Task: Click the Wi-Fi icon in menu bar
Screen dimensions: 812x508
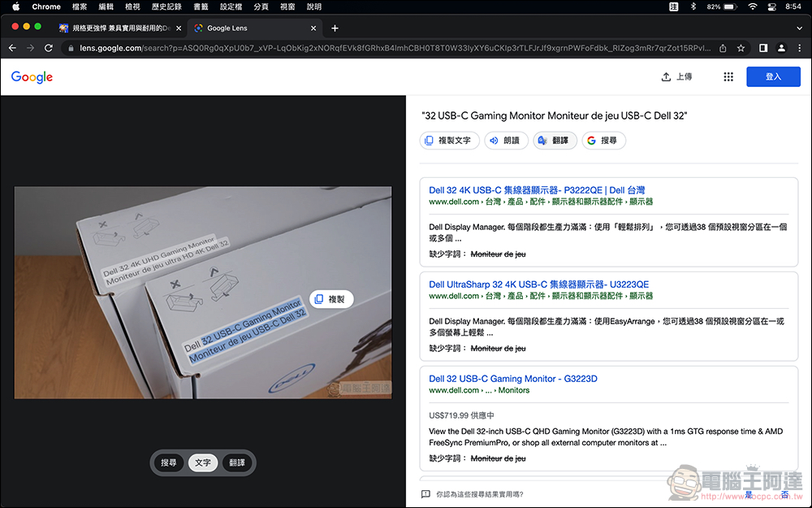Action: point(753,7)
